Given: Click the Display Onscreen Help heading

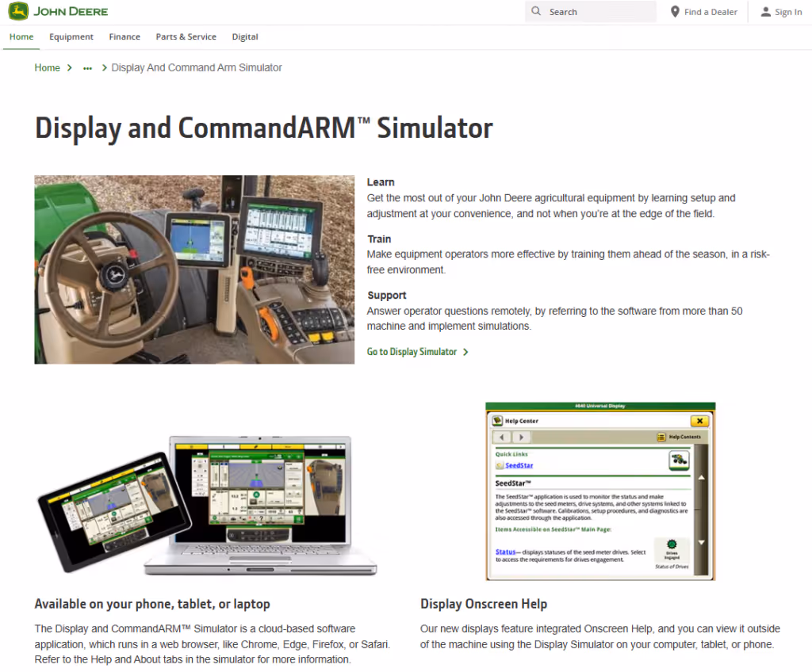Looking at the screenshot, I should click(x=484, y=604).
